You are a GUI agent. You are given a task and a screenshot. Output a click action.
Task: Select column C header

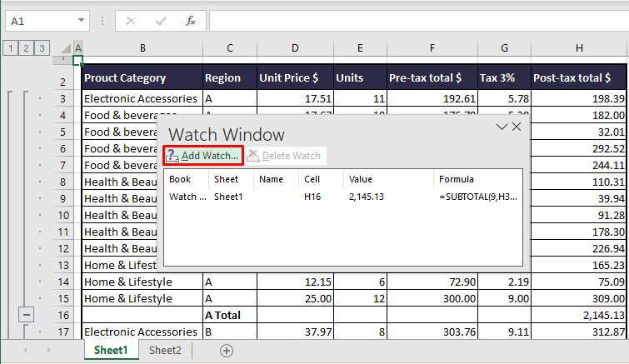(x=230, y=48)
